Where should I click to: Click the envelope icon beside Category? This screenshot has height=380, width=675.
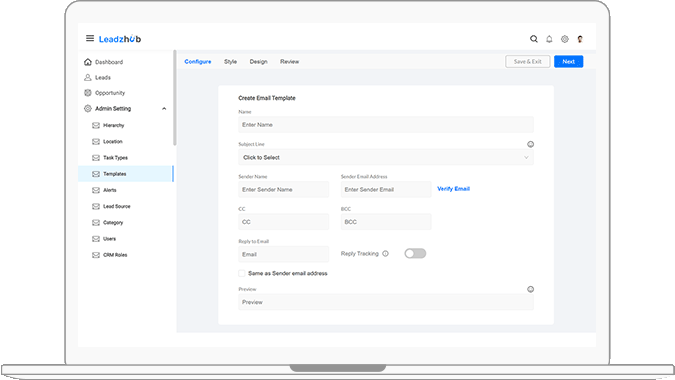point(96,222)
